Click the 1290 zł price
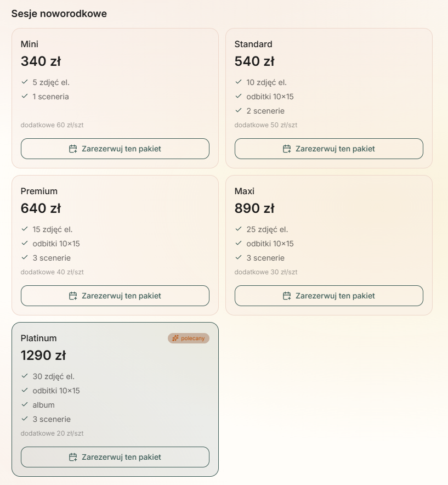The image size is (448, 485). (x=43, y=355)
